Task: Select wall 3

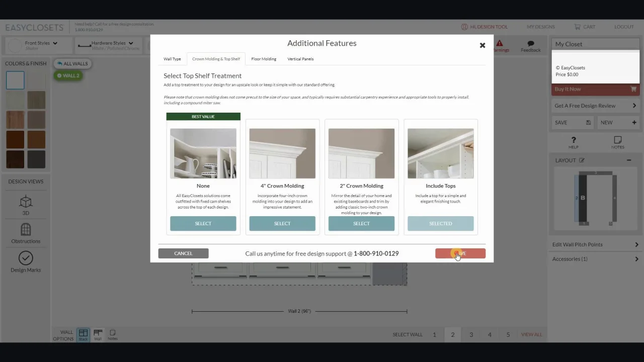Action: [x=471, y=335]
